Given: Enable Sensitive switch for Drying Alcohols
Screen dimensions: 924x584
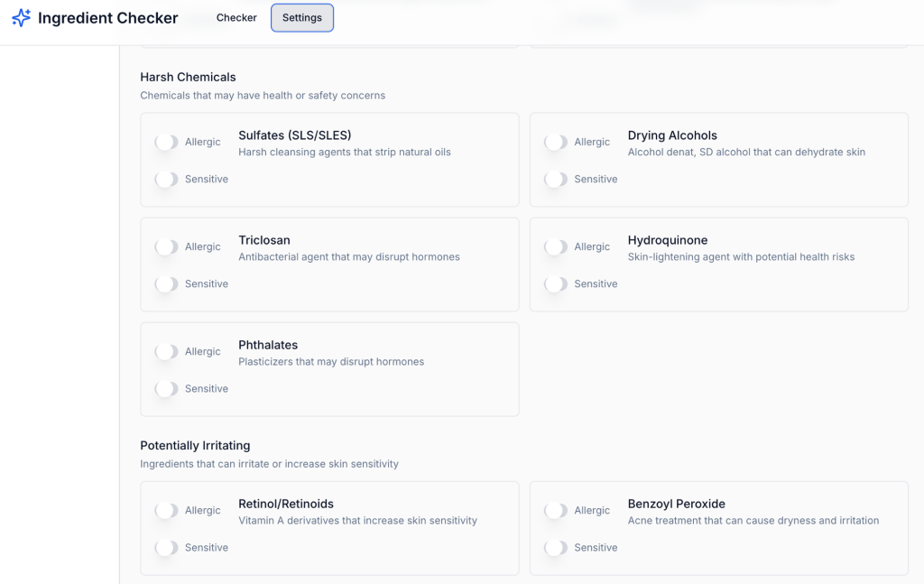Looking at the screenshot, I should [556, 179].
